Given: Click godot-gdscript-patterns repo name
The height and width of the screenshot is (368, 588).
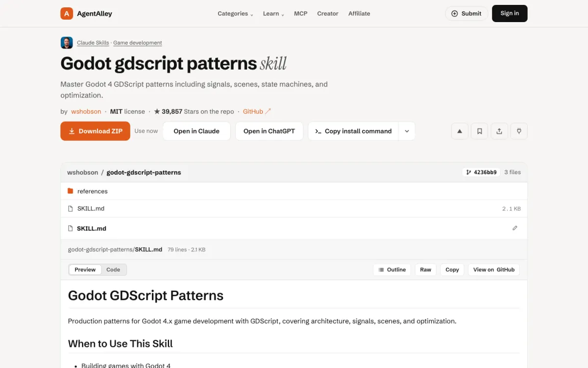Looking at the screenshot, I should pyautogui.click(x=144, y=172).
